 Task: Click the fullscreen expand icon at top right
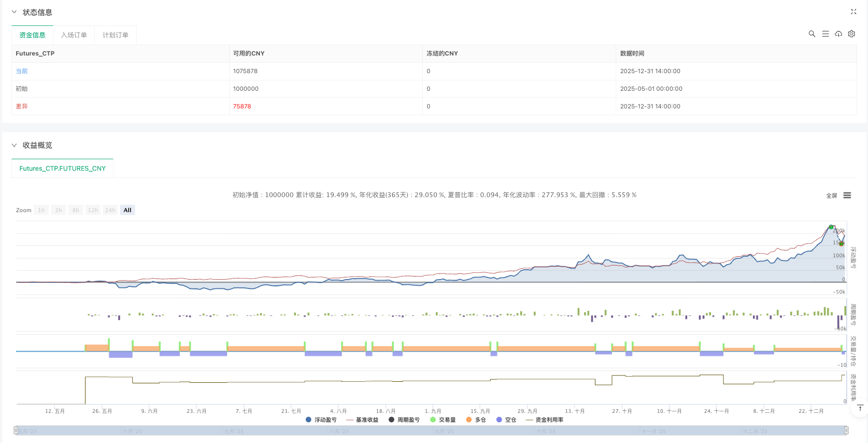pyautogui.click(x=853, y=12)
